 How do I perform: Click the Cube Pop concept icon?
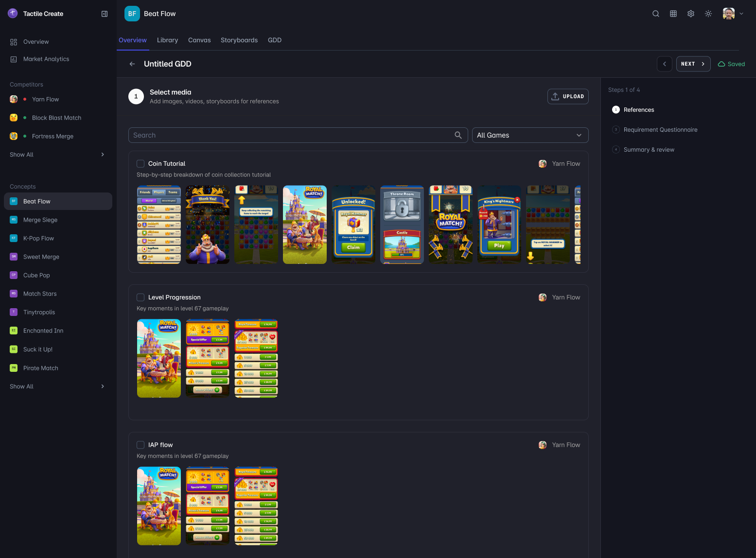tap(14, 275)
